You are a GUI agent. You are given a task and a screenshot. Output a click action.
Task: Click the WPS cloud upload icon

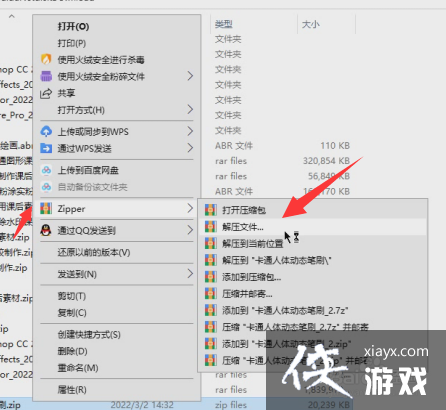tap(46, 131)
